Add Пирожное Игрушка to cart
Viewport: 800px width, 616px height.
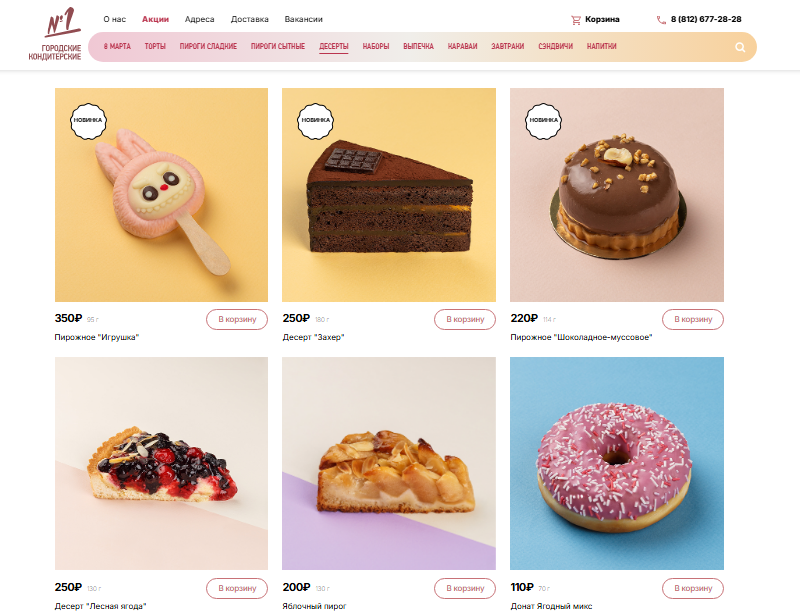(x=237, y=319)
